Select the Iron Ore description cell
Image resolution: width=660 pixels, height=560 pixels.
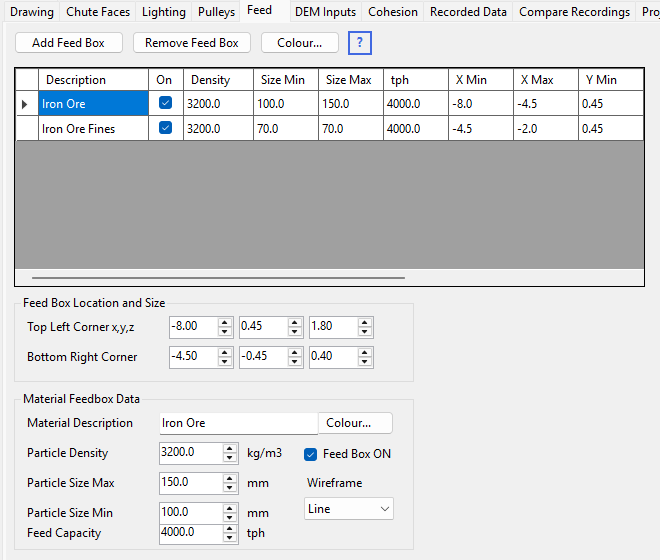(x=93, y=103)
